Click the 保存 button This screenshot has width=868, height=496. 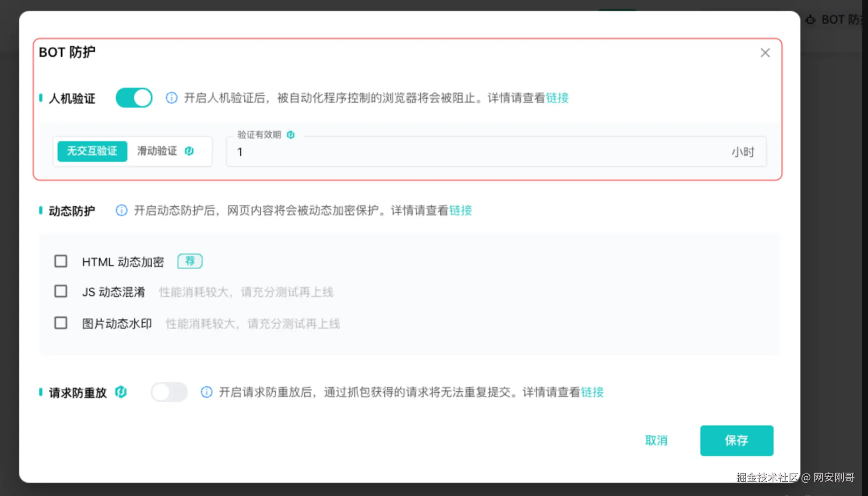coord(736,441)
